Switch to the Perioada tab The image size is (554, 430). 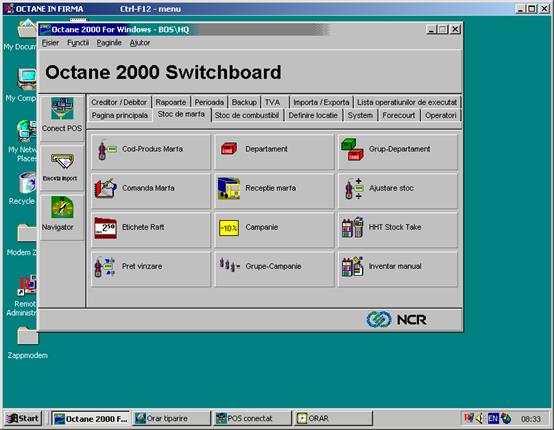209,102
